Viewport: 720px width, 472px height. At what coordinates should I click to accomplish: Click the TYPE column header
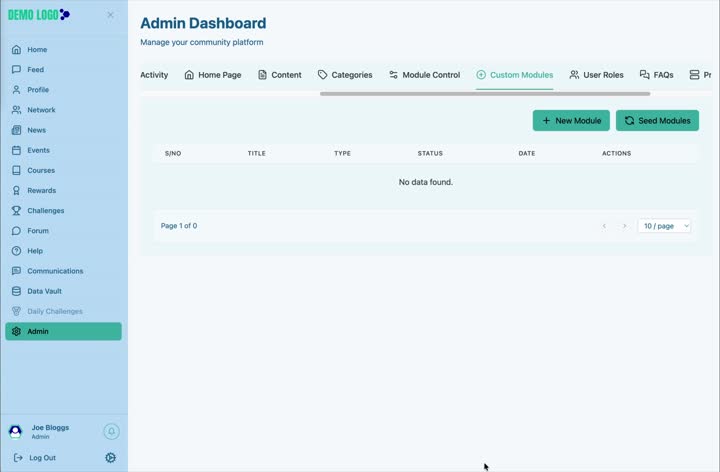[343, 153]
